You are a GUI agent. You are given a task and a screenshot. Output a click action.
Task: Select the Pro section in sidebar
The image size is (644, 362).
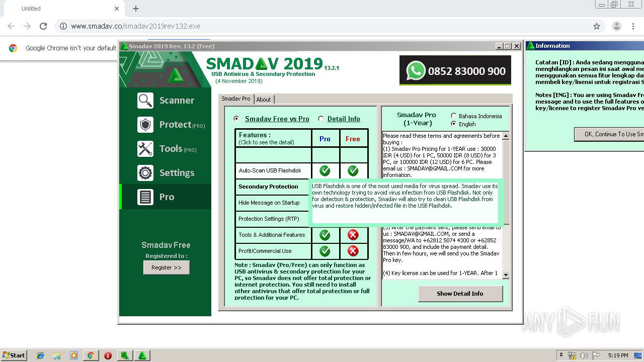(x=166, y=197)
